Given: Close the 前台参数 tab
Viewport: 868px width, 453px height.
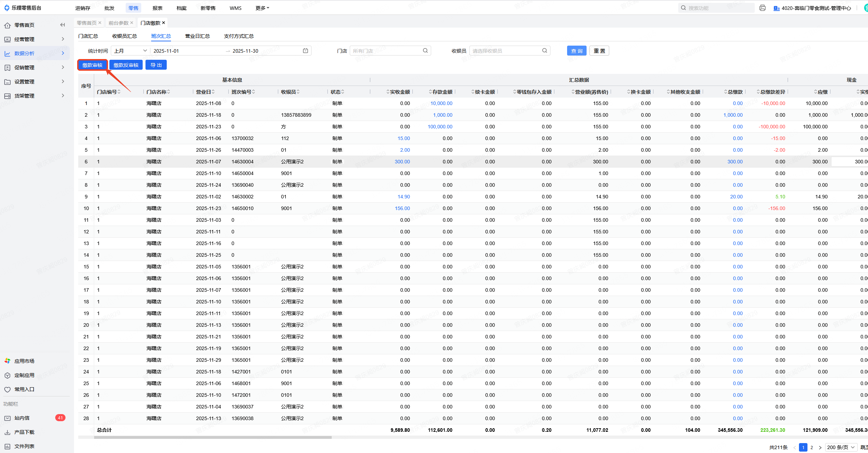Looking at the screenshot, I should pyautogui.click(x=132, y=23).
